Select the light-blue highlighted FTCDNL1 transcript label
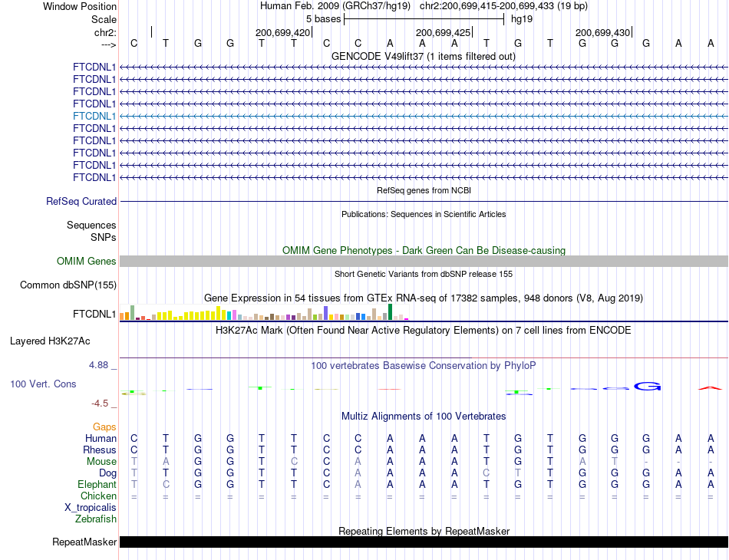729x560 pixels. click(94, 116)
